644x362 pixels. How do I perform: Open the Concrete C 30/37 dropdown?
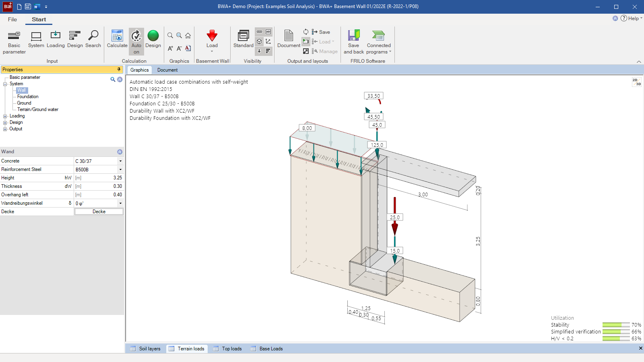pos(120,161)
